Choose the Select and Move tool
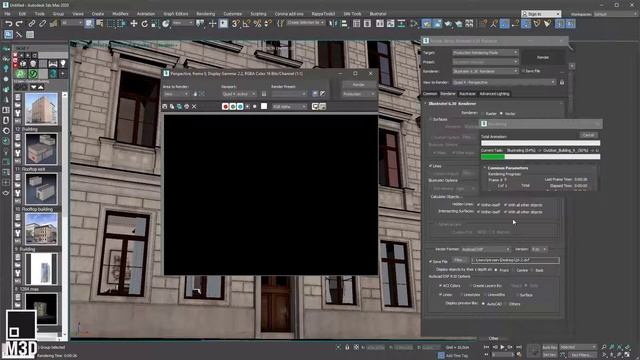This screenshot has height=360, width=640. coord(133,24)
